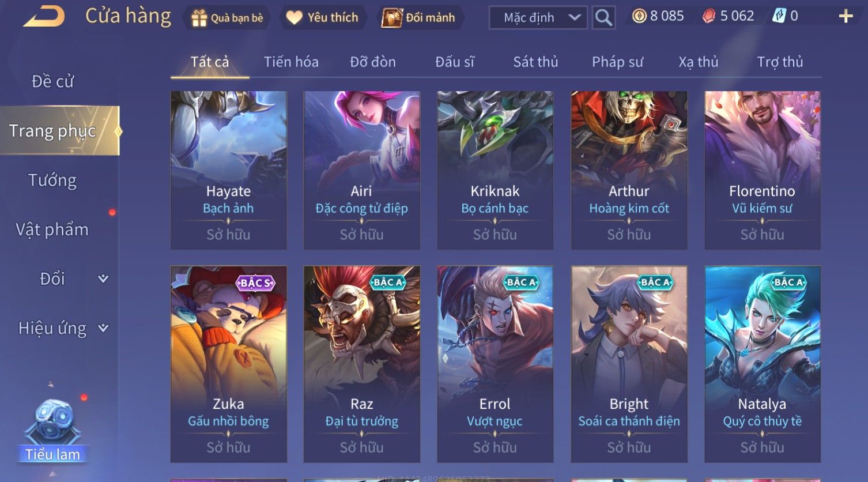The width and height of the screenshot is (868, 482).
Task: Open Đổi mảnh fragment exchange
Action: [x=420, y=18]
